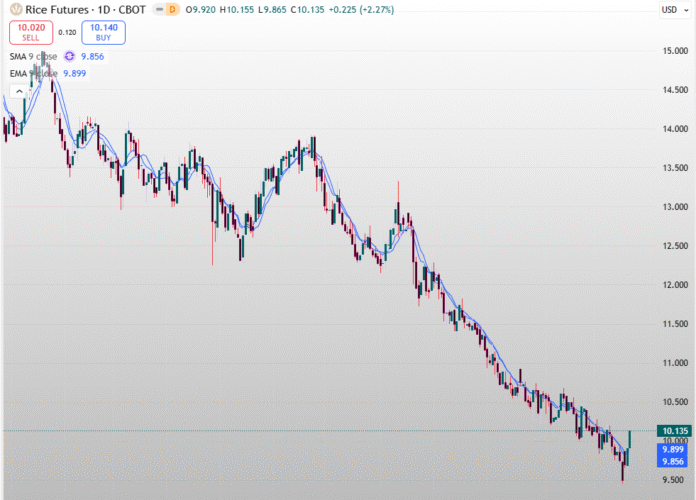The height and width of the screenshot is (500, 696).
Task: Click the CBOT exchange label
Action: click(x=132, y=10)
